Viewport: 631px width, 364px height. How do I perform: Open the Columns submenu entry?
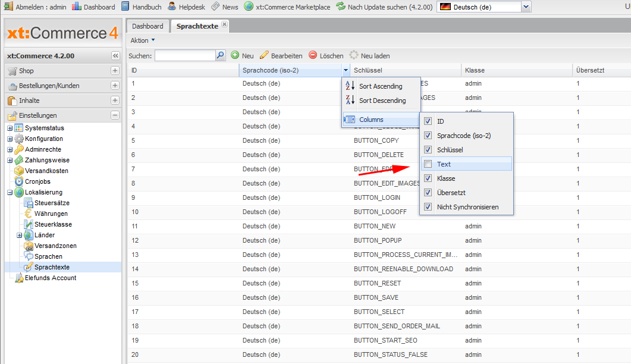[381, 120]
